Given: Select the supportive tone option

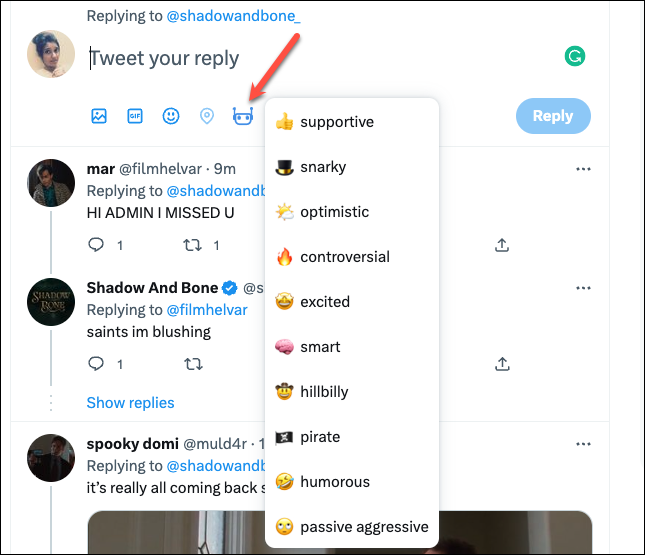Looking at the screenshot, I should click(352, 122).
